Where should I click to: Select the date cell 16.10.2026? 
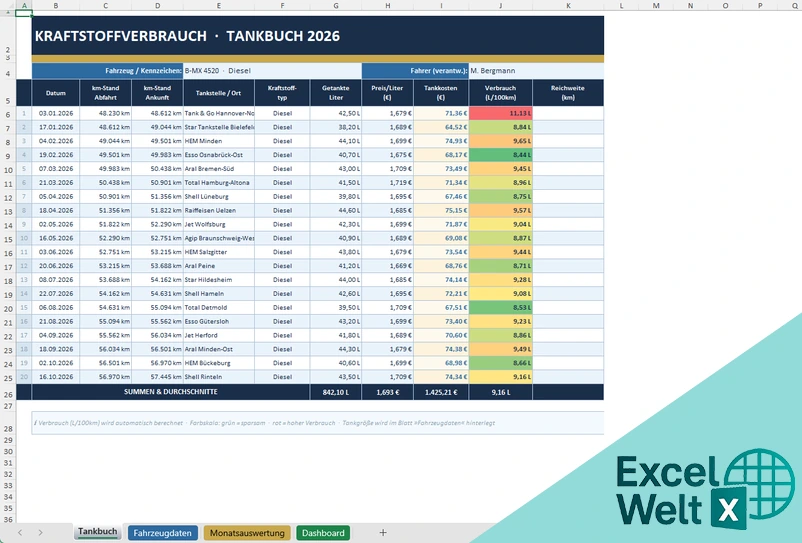pos(55,376)
